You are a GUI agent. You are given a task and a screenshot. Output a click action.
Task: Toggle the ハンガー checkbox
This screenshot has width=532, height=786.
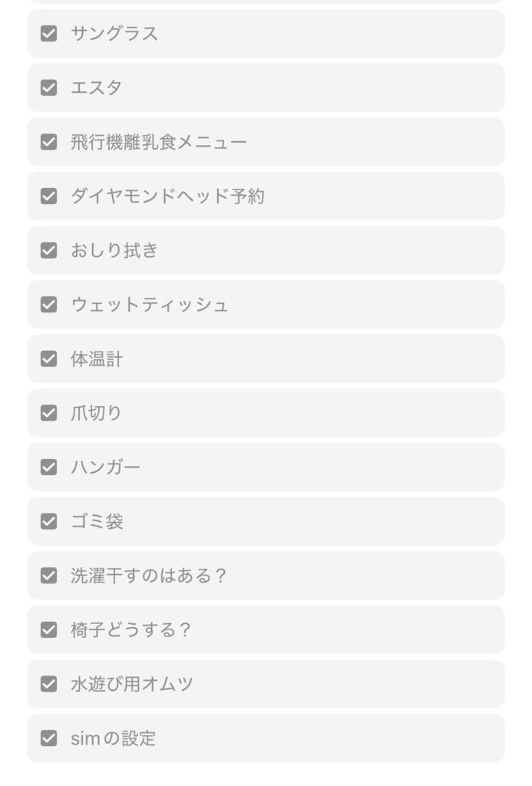pos(49,467)
